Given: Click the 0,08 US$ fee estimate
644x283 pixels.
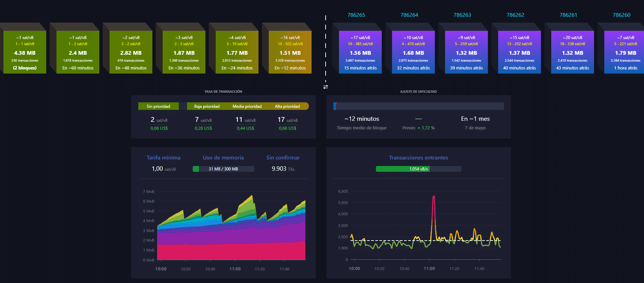Looking at the screenshot, I should [x=159, y=128].
